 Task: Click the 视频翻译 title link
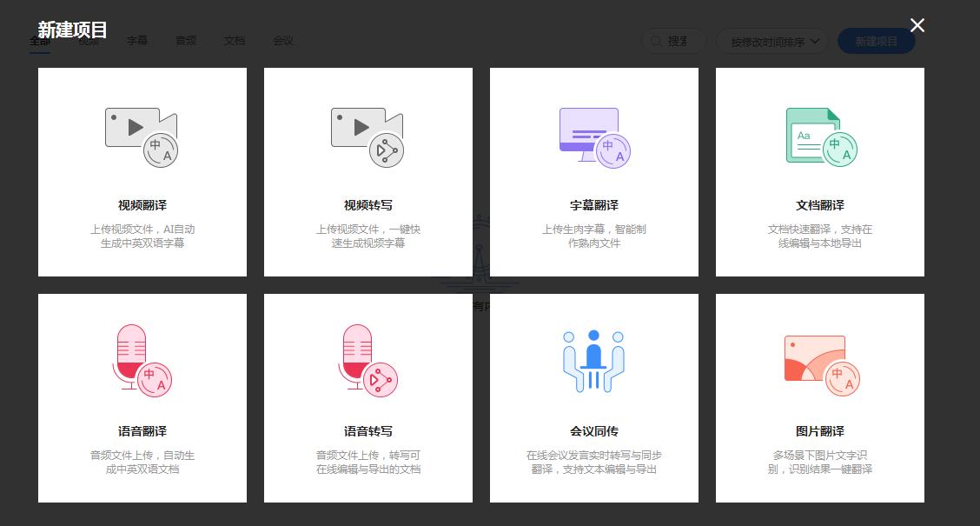pyautogui.click(x=142, y=206)
